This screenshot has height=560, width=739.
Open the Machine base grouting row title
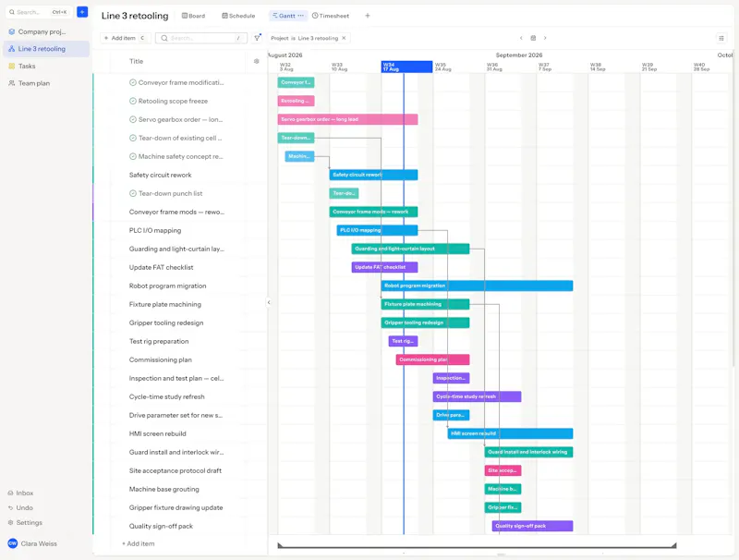click(x=164, y=489)
